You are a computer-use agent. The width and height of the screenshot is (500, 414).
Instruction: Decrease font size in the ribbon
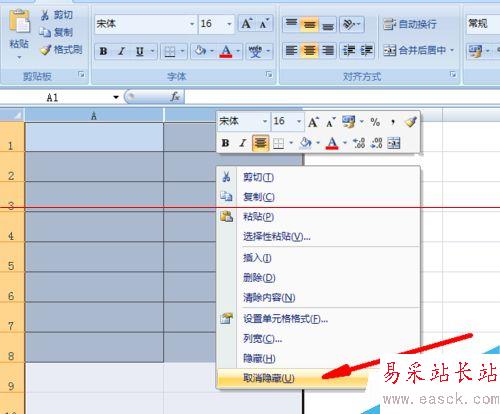[265, 24]
